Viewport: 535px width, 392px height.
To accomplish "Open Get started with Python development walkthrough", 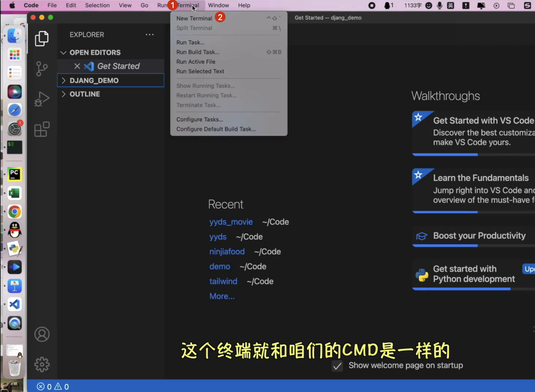I will point(473,275).
